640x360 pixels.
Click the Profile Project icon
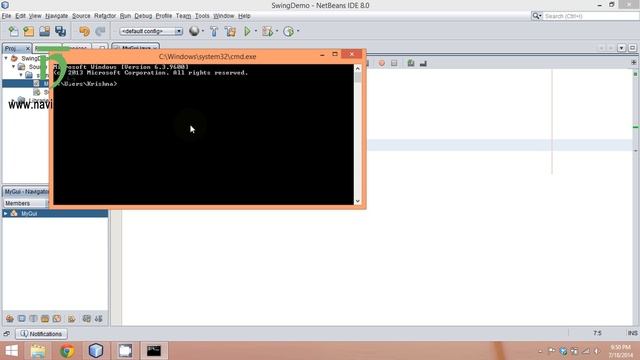[x=289, y=31]
